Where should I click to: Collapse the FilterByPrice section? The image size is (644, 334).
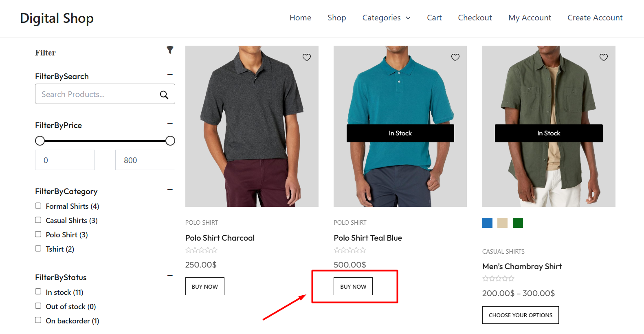[x=170, y=123]
